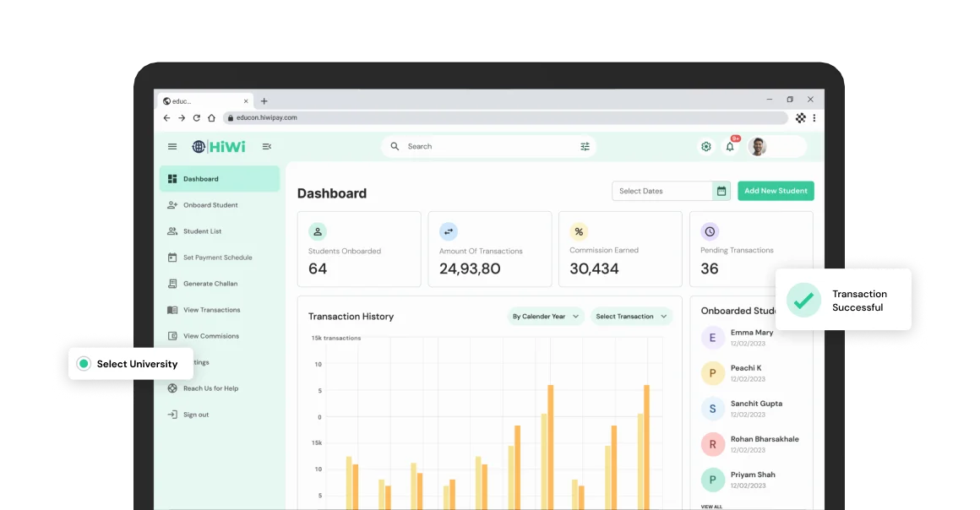
Task: Click the settings gear icon in header
Action: click(x=706, y=147)
